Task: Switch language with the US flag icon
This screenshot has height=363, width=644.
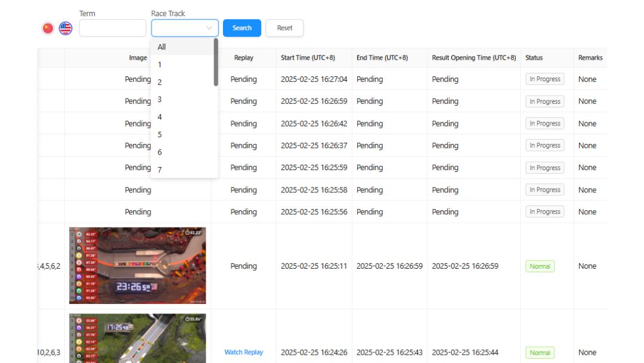Action: point(66,28)
